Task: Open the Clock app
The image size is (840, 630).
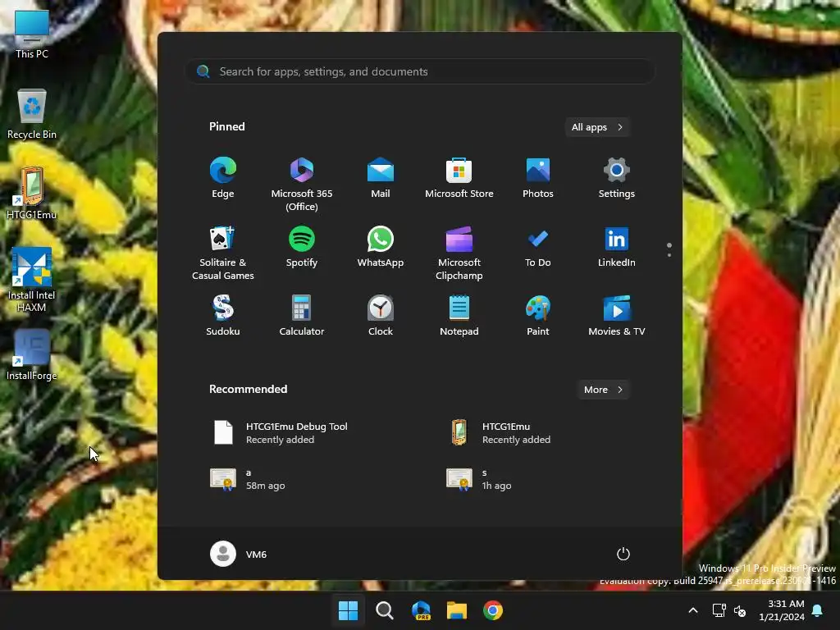Action: click(x=381, y=316)
